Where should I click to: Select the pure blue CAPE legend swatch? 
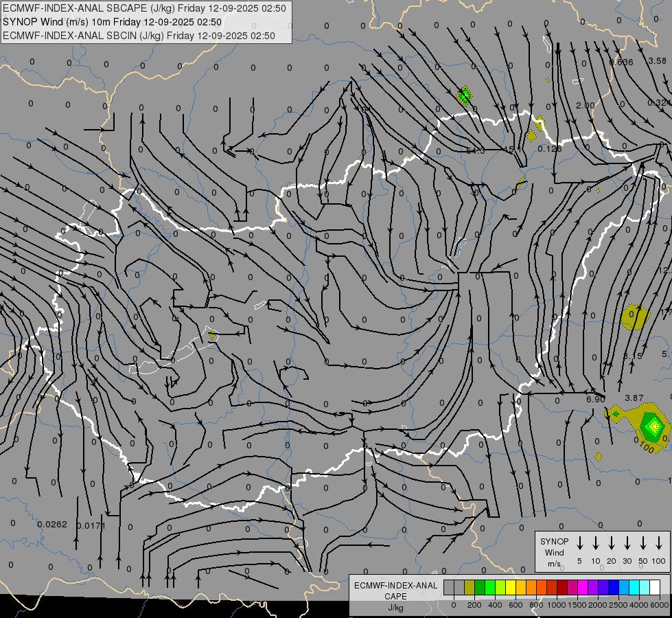(613, 588)
